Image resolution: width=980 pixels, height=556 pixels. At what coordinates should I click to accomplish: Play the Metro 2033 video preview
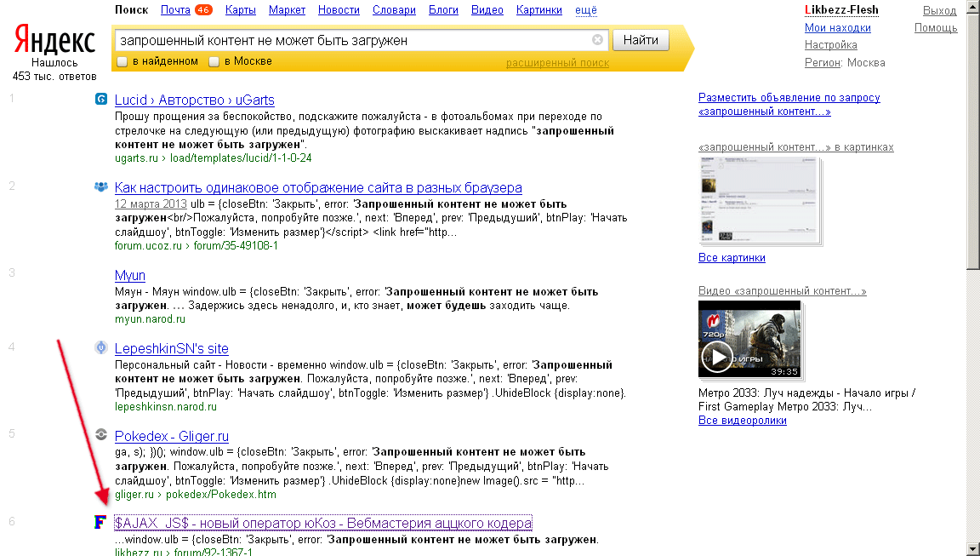coord(716,357)
